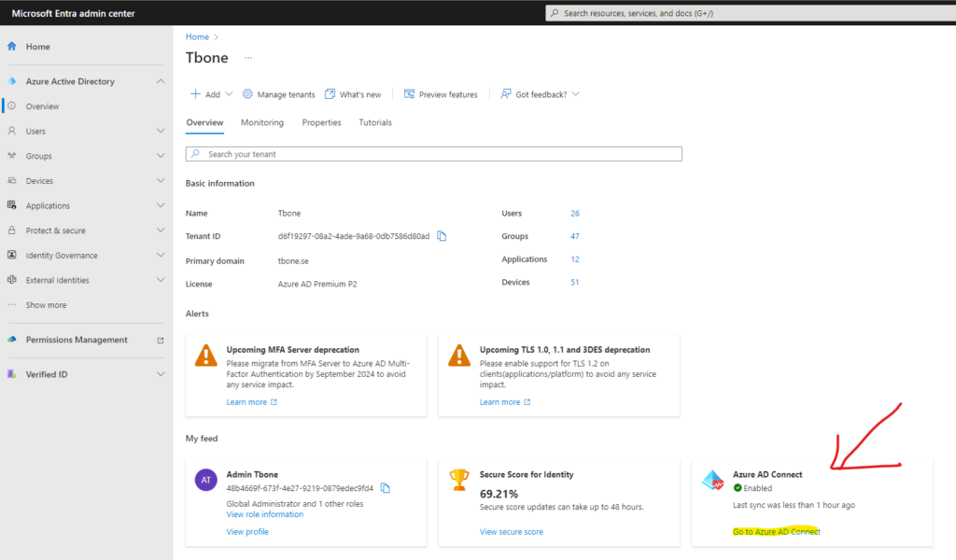The width and height of the screenshot is (956, 560).
Task: Expand the Identity Governance chevron
Action: 161,256
